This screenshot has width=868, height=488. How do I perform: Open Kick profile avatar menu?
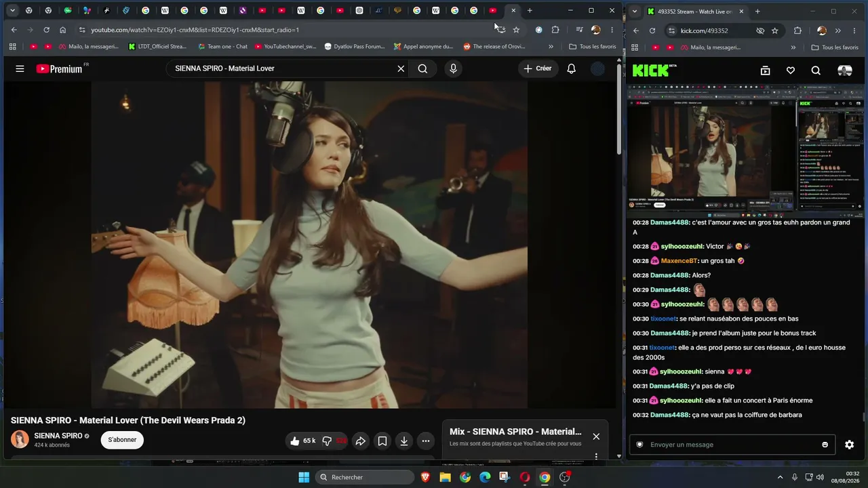tap(844, 70)
